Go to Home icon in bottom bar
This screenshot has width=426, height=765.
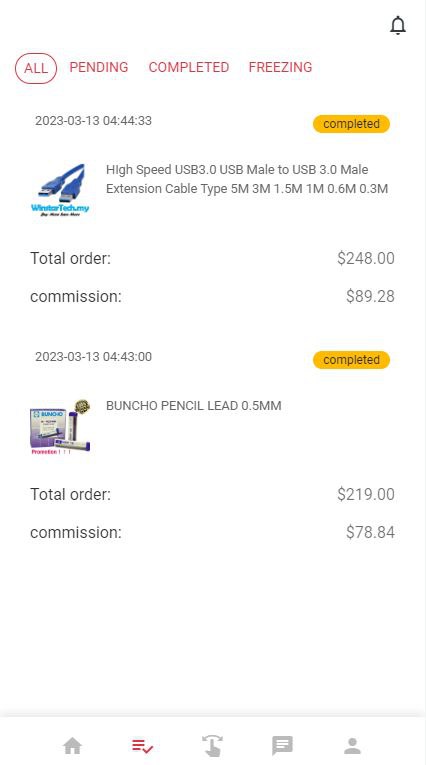(x=73, y=746)
